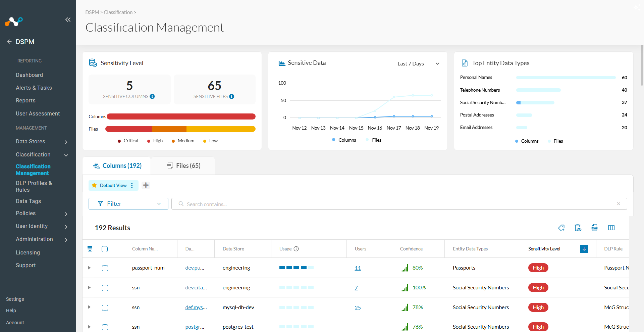Open DLP Profiles & Rules page
This screenshot has height=332, width=644.
pos(34,186)
